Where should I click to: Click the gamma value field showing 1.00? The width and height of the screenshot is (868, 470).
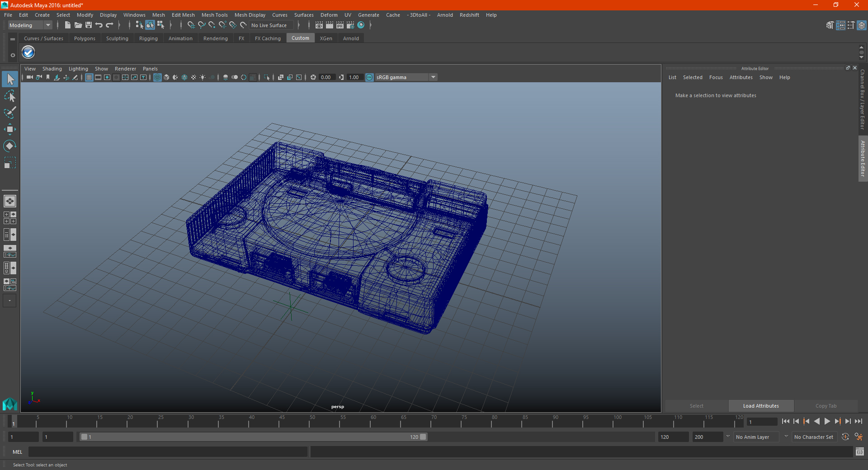coord(354,77)
